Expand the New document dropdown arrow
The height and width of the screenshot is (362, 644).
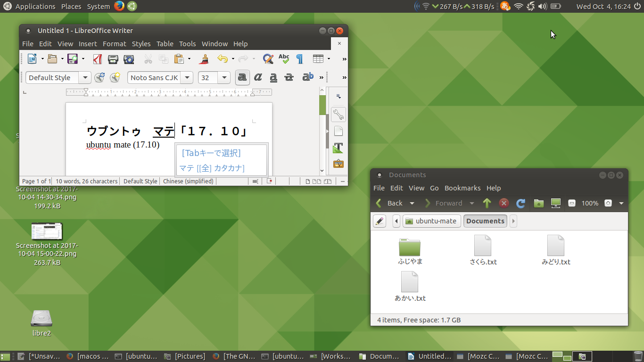[x=42, y=59]
